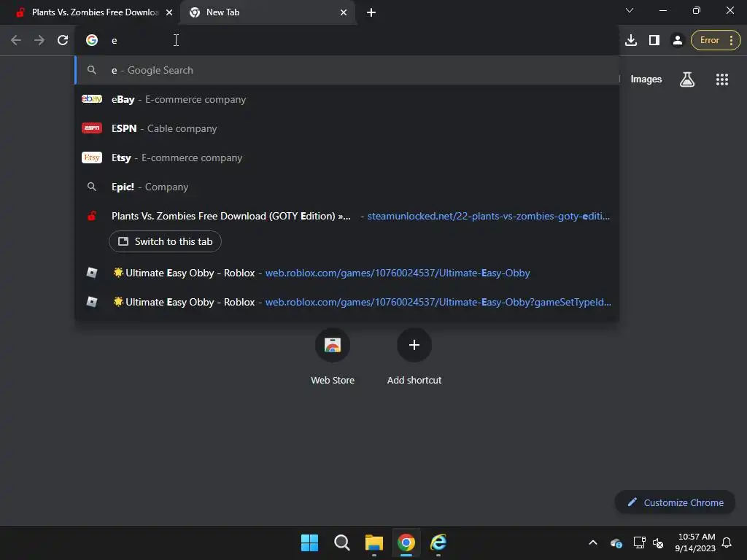Open first Ultimate Easy Obby Roblox suggestion
The image size is (747, 560).
[347, 273]
